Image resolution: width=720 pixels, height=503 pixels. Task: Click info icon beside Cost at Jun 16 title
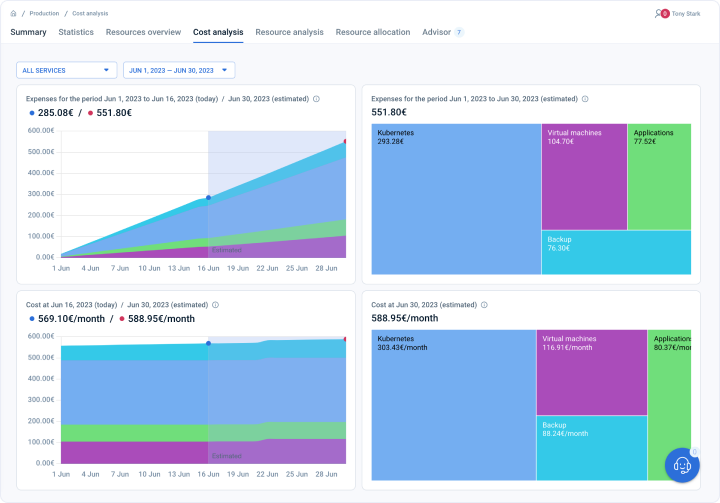click(215, 305)
